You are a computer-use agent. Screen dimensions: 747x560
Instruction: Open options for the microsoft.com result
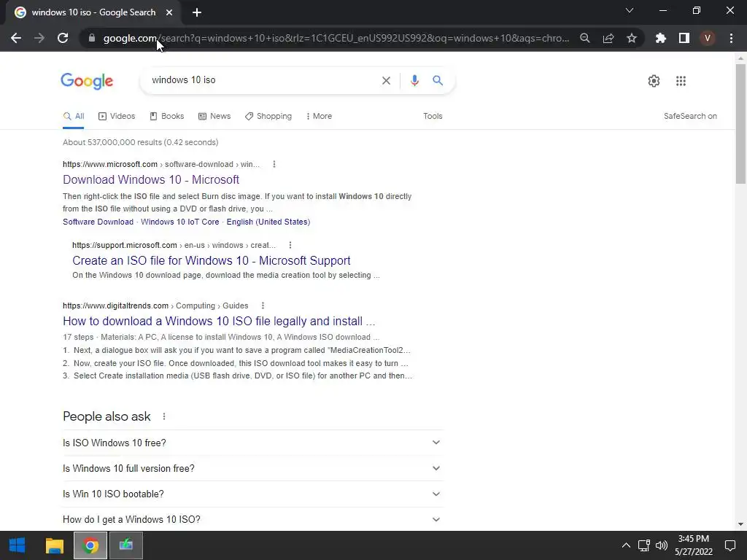(x=274, y=164)
